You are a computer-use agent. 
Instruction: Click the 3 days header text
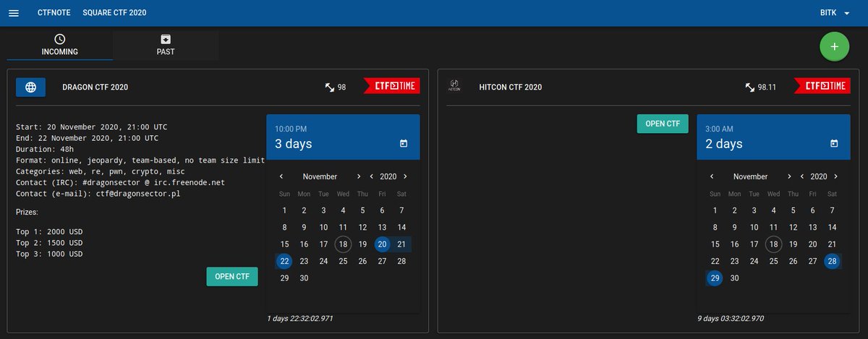click(294, 144)
